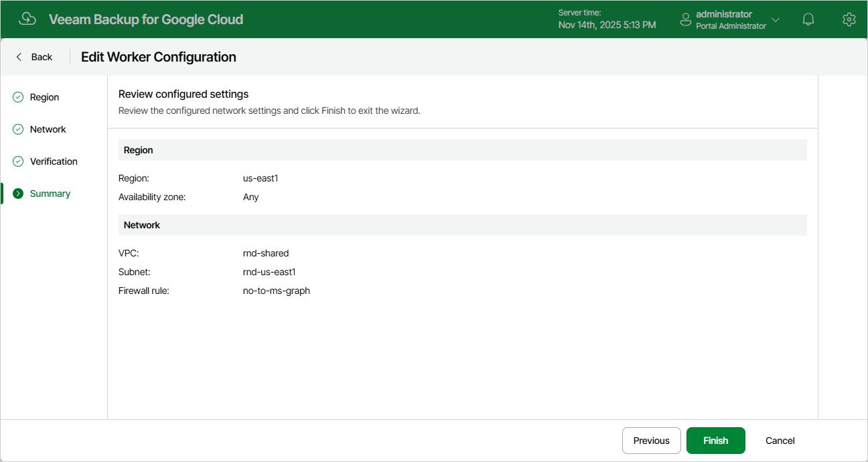Click the Veeam cloud logo icon
868x462 pixels.
27,19
